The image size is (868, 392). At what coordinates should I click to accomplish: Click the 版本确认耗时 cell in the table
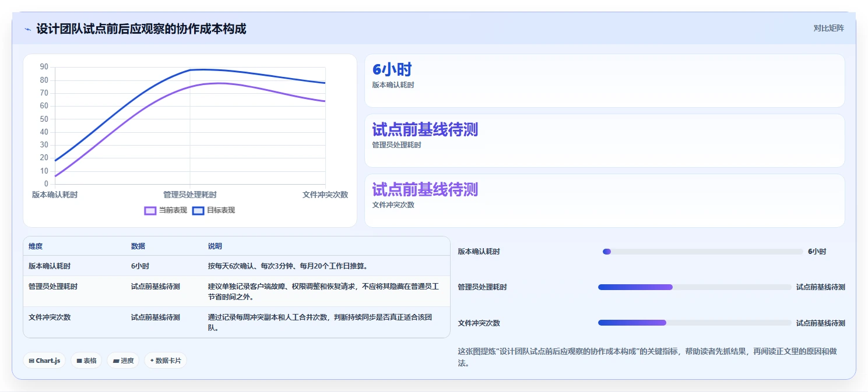click(x=50, y=266)
